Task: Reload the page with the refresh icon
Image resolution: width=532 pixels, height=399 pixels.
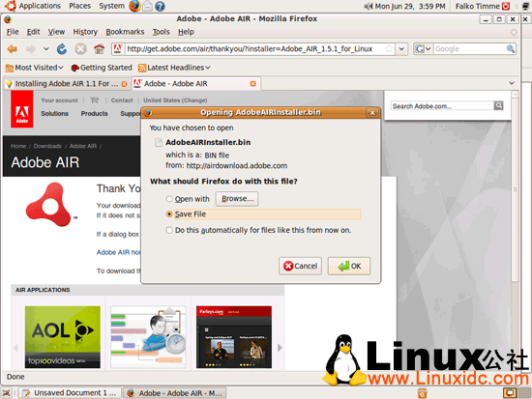Action: coord(62,49)
